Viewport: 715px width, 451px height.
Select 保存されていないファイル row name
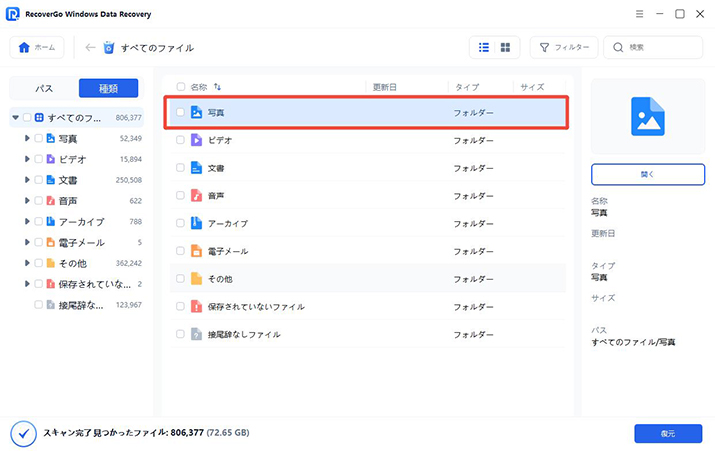point(256,306)
